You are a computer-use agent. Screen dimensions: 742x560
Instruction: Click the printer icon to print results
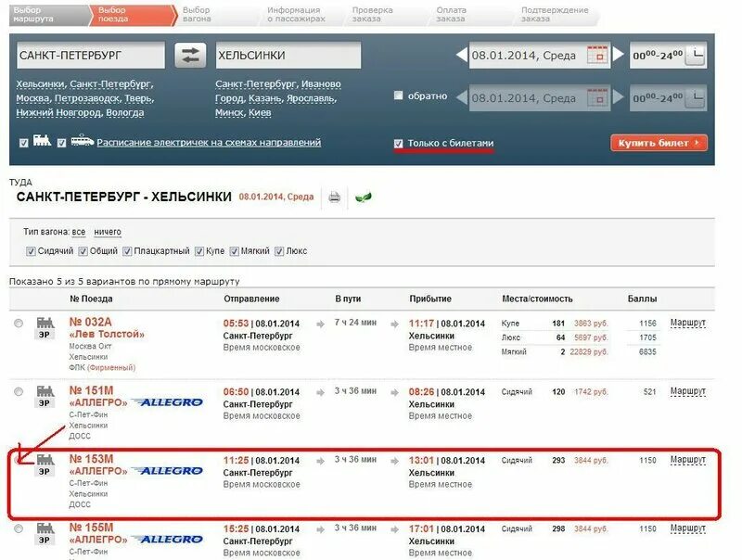click(x=334, y=196)
